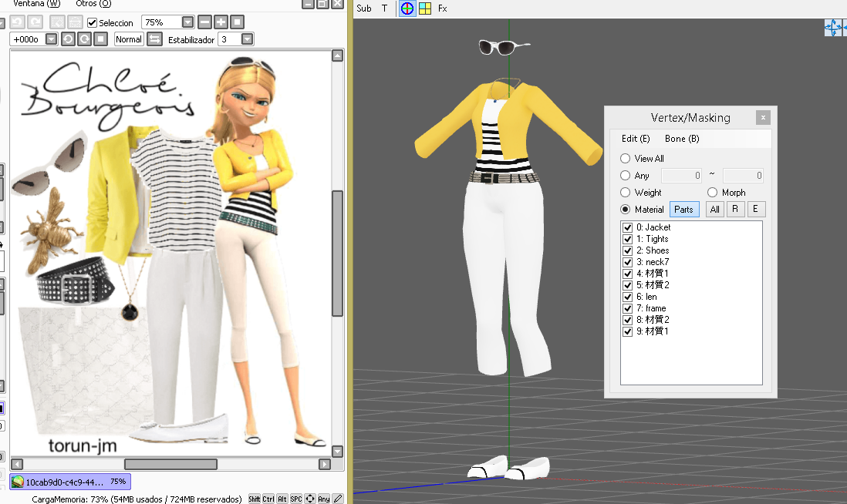Viewport: 847px width, 504px height.
Task: Click the canvas scroll-left arrow
Action: [x=17, y=464]
